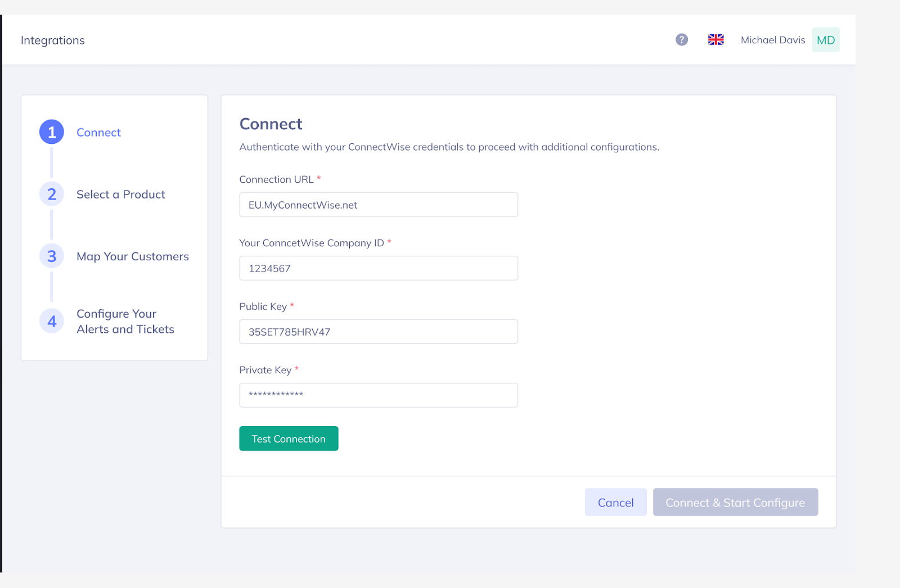Click the Private Key label
900x588 pixels.
click(x=265, y=370)
